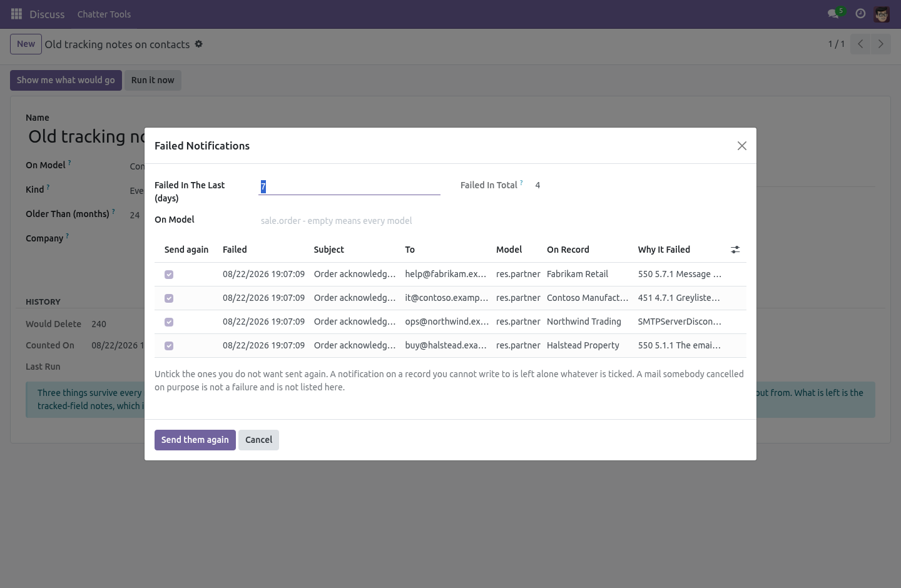The image size is (901, 588).
Task: Open the On Model dropdown in the dialog
Action: [x=349, y=221]
